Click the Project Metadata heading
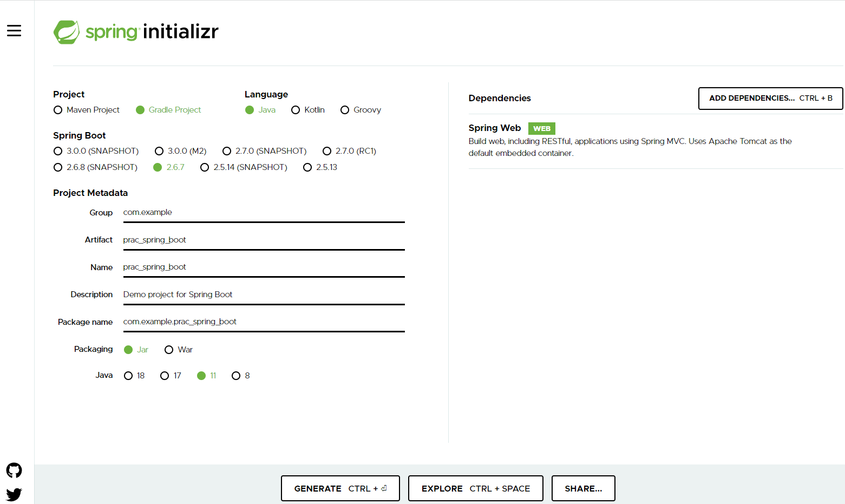This screenshot has width=845, height=504. click(90, 193)
